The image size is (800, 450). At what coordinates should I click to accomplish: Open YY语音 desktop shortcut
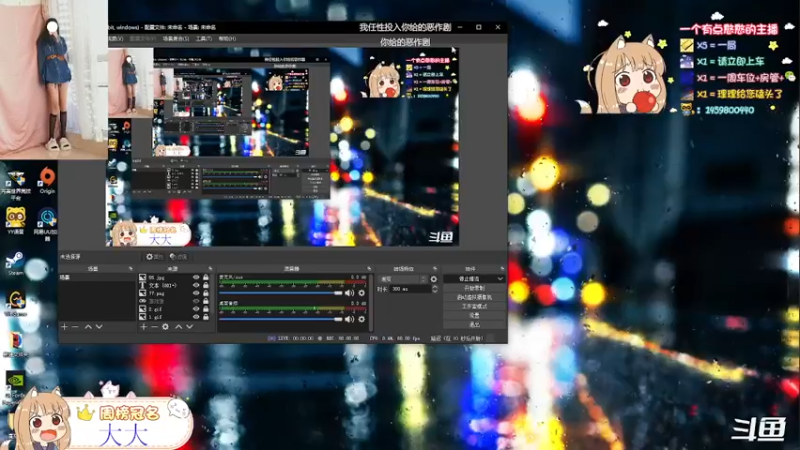15,221
